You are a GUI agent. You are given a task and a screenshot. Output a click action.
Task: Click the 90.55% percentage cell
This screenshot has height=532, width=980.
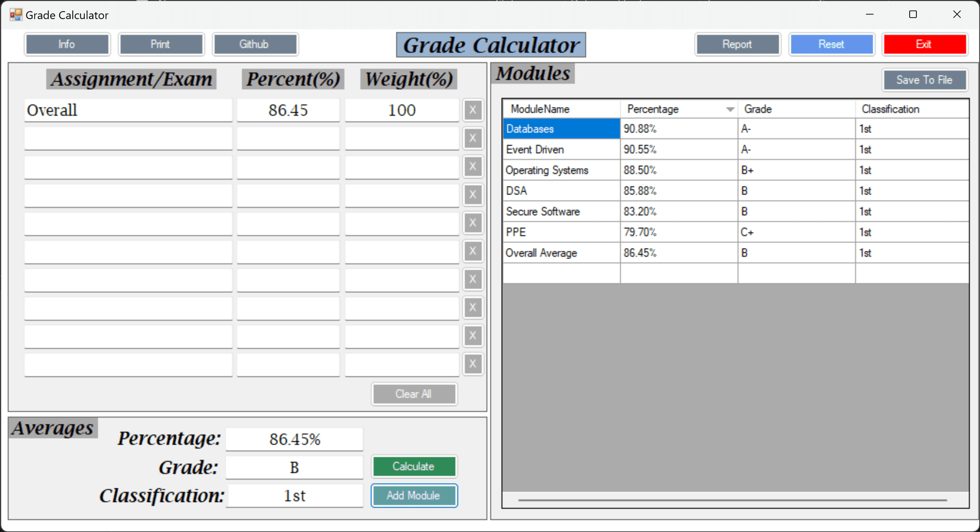pyautogui.click(x=679, y=149)
